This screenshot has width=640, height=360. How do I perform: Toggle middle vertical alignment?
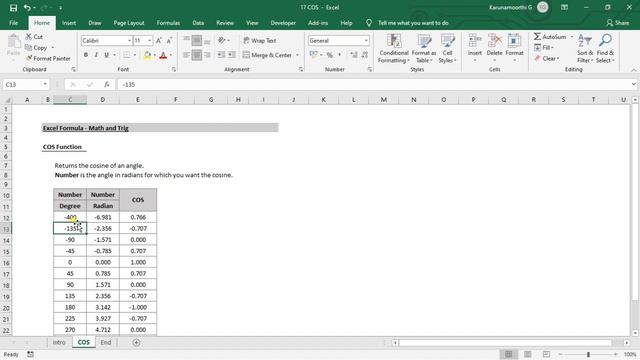197,40
